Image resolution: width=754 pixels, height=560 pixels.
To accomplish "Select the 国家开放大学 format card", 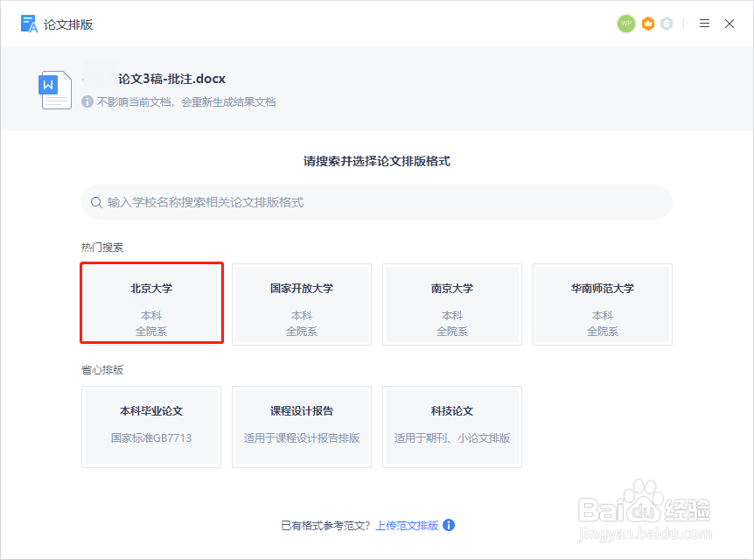I will point(302,304).
